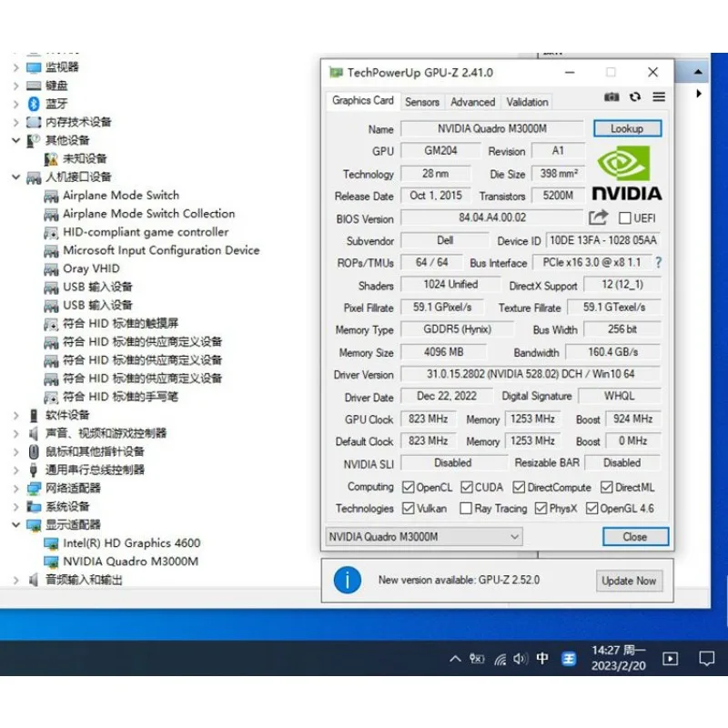Click the Bus Interface question mark
This screenshot has width=728, height=728.
658,263
